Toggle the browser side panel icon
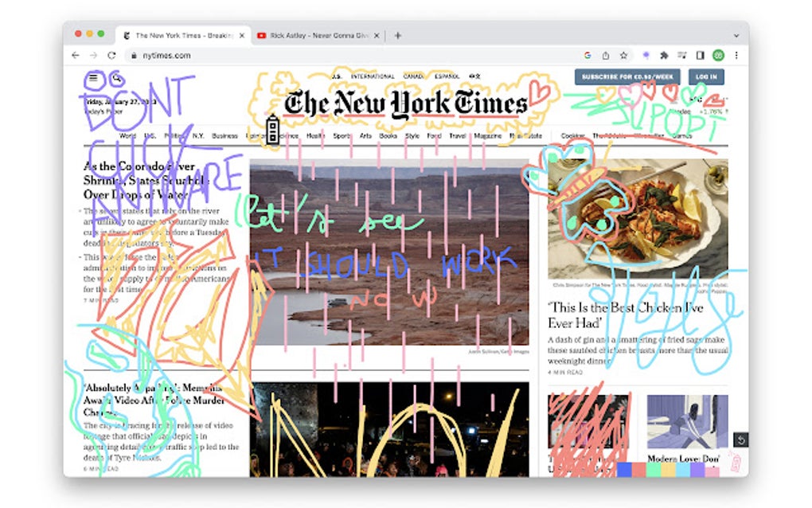The image size is (812, 508). pos(700,56)
